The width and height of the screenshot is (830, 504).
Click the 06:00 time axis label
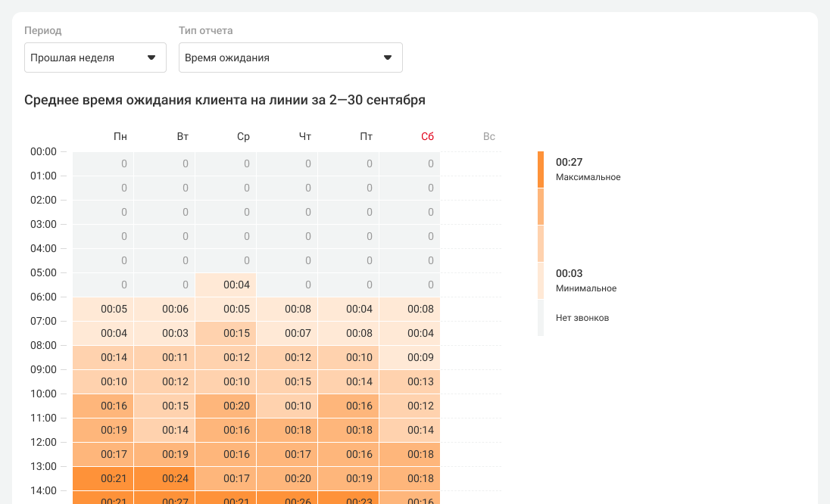tap(43, 297)
